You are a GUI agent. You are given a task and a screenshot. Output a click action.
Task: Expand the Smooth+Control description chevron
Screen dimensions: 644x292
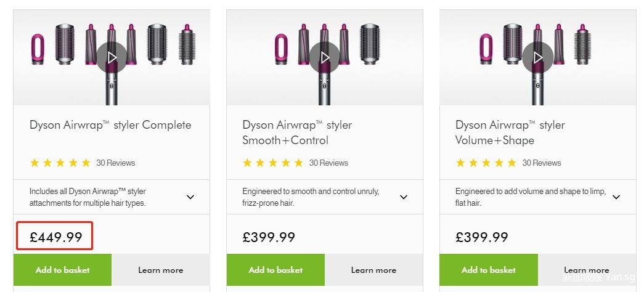pos(404,197)
